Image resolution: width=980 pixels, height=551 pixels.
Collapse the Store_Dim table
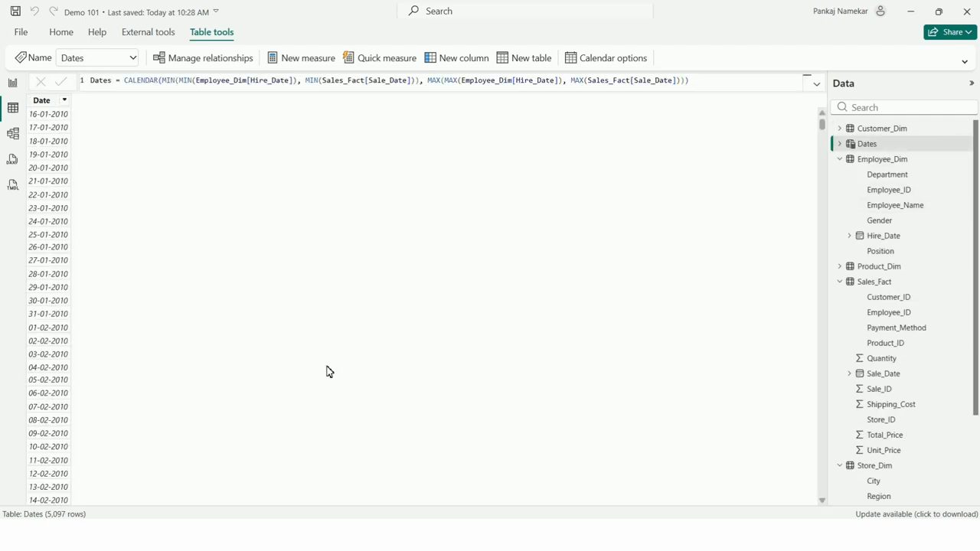[x=840, y=465]
